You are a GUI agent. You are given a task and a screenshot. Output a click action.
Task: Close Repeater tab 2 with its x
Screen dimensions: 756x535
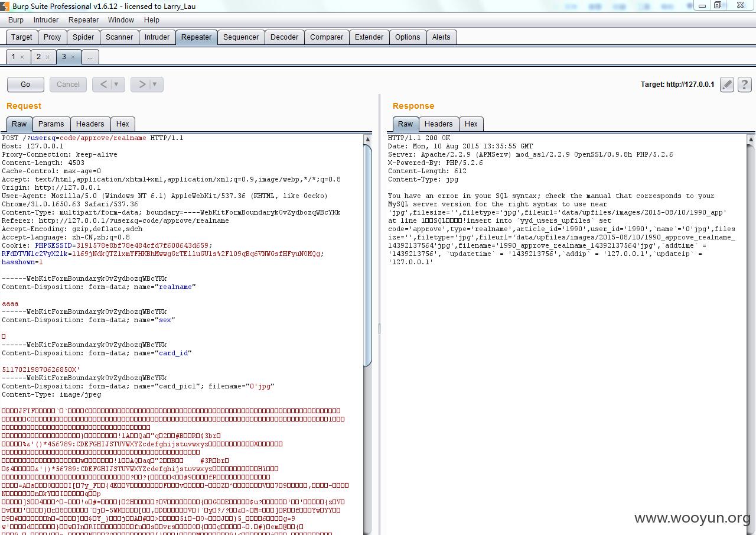click(47, 57)
